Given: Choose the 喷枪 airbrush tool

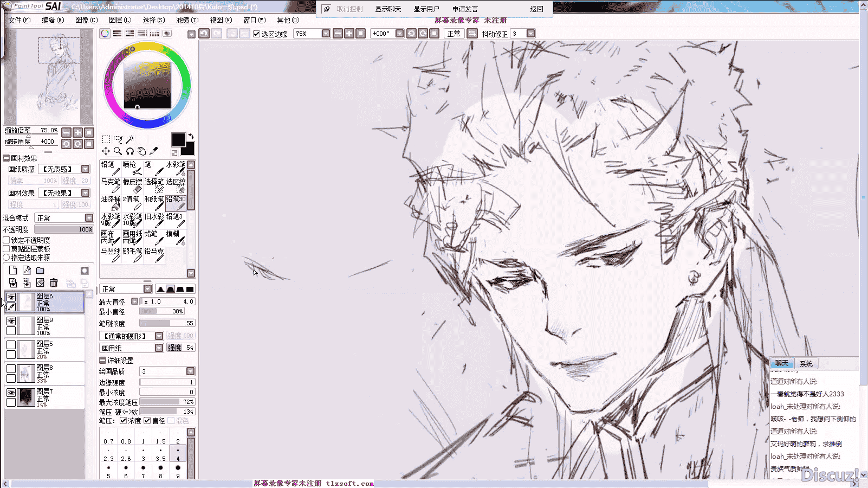Looking at the screenshot, I should point(132,168).
